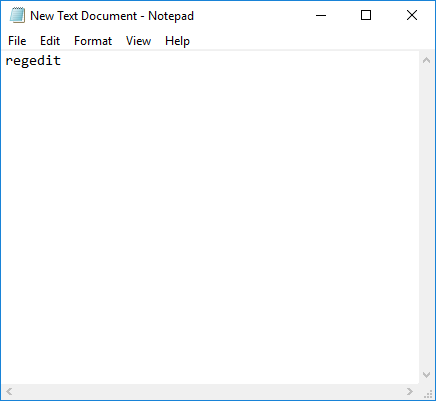
Task: Click the vertical scrollbar down arrow
Action: pos(426,375)
